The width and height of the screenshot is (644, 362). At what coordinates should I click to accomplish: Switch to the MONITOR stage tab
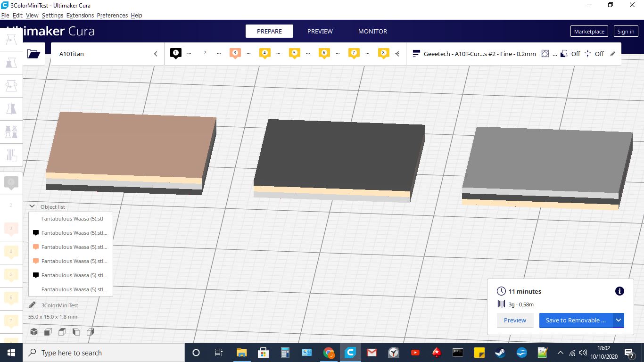coord(372,31)
